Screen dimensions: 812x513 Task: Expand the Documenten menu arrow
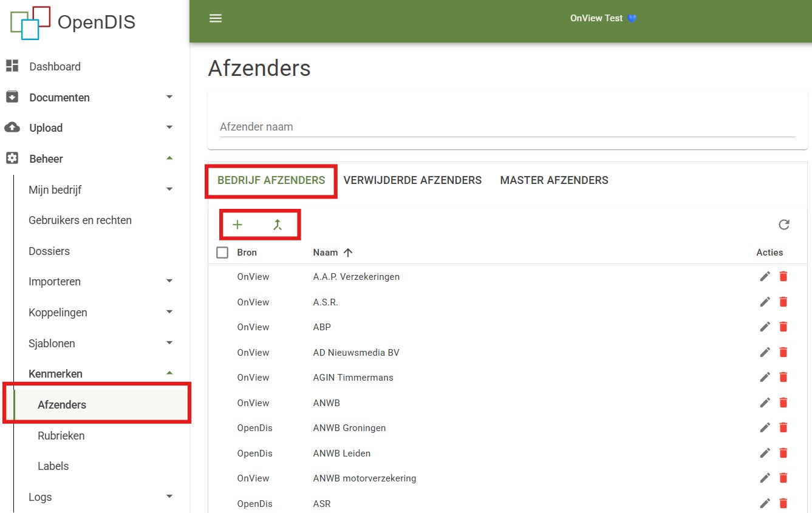pos(169,97)
